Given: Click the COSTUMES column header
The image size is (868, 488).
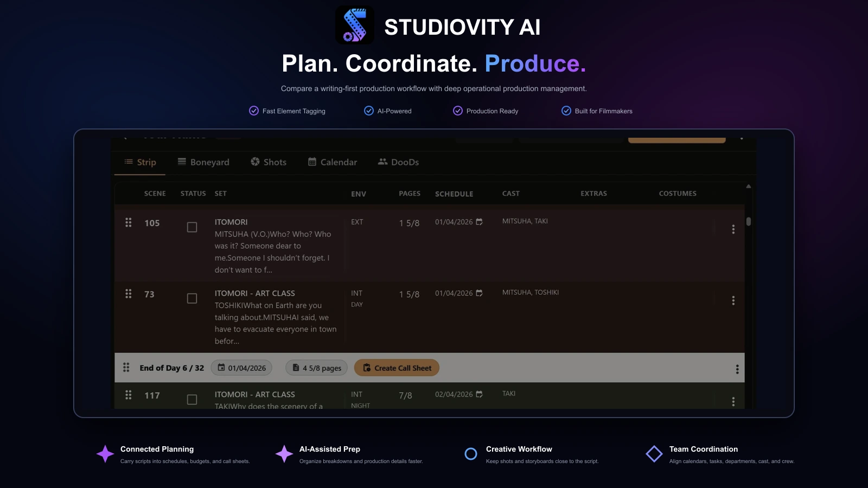Looking at the screenshot, I should [678, 194].
